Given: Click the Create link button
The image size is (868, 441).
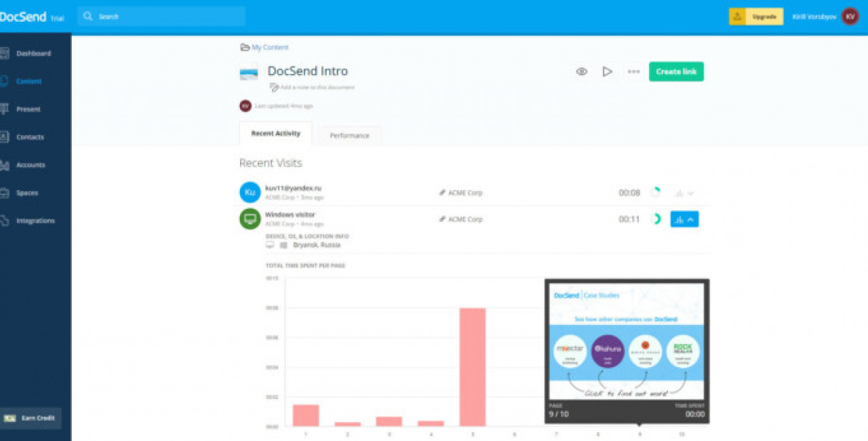Looking at the screenshot, I should point(676,71).
